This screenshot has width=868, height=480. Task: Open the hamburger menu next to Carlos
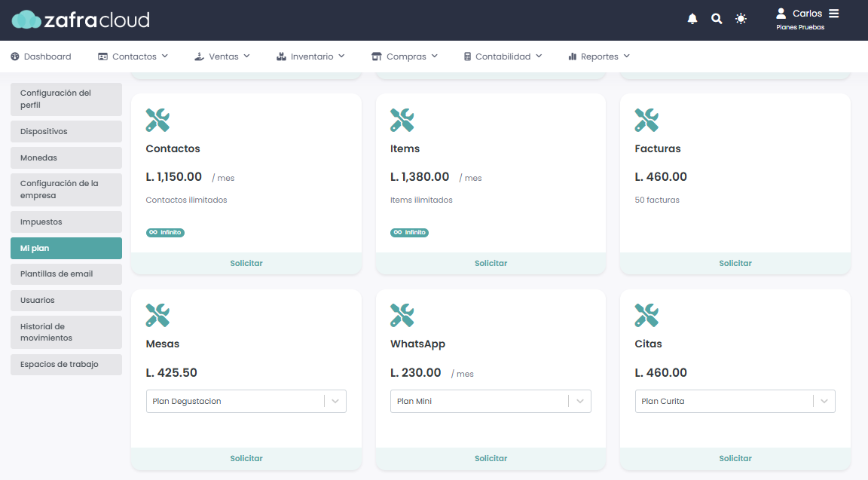pyautogui.click(x=833, y=14)
